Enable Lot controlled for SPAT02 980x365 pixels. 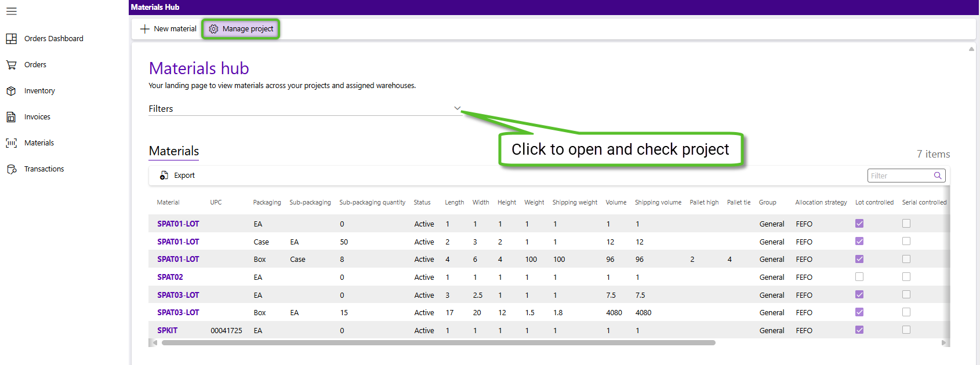[859, 277]
